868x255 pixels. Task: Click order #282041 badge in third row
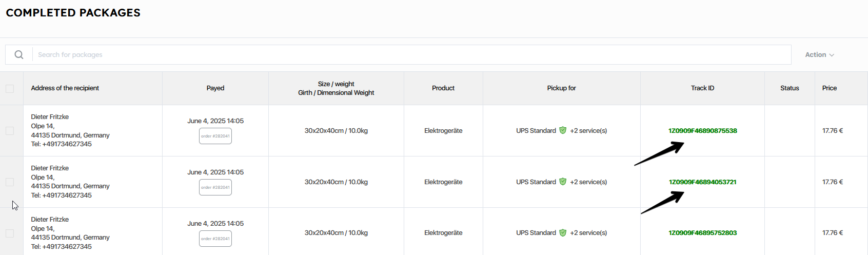215,239
